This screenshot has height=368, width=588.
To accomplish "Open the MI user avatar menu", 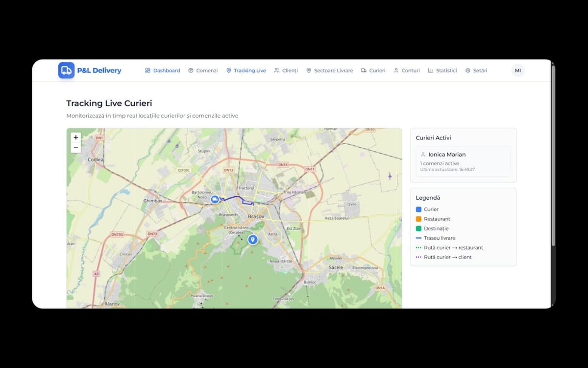I will pyautogui.click(x=518, y=71).
